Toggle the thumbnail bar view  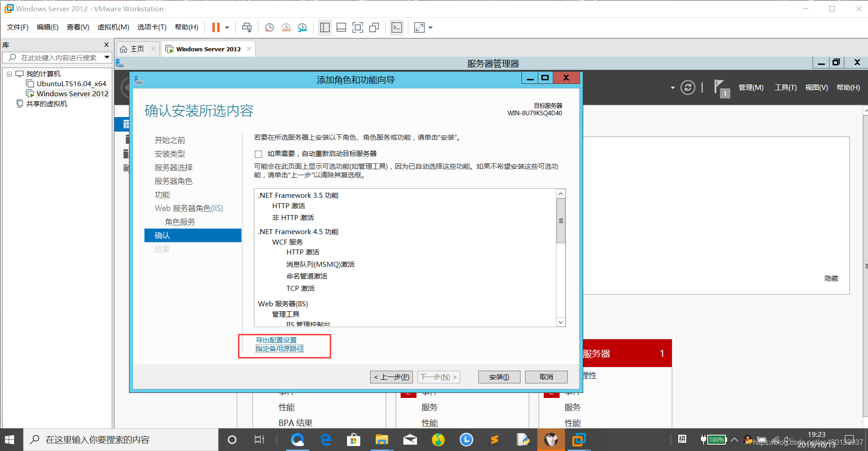click(x=341, y=28)
